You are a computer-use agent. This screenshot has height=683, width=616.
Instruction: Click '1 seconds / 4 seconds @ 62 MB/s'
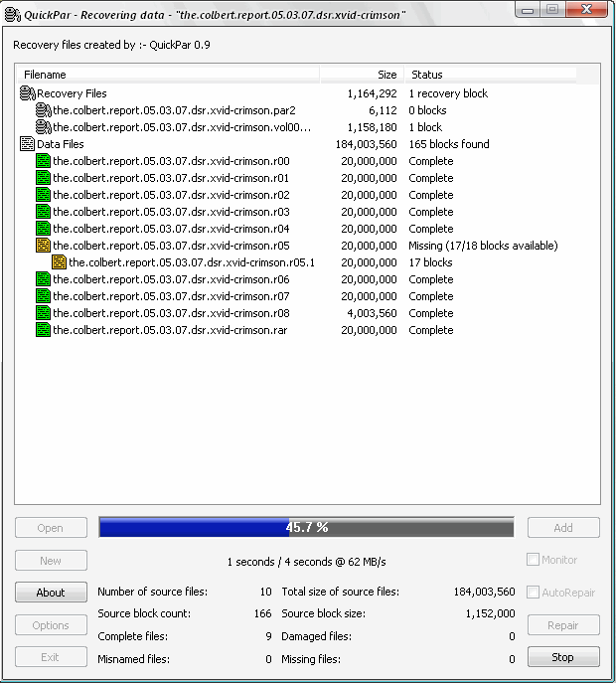coord(306,562)
